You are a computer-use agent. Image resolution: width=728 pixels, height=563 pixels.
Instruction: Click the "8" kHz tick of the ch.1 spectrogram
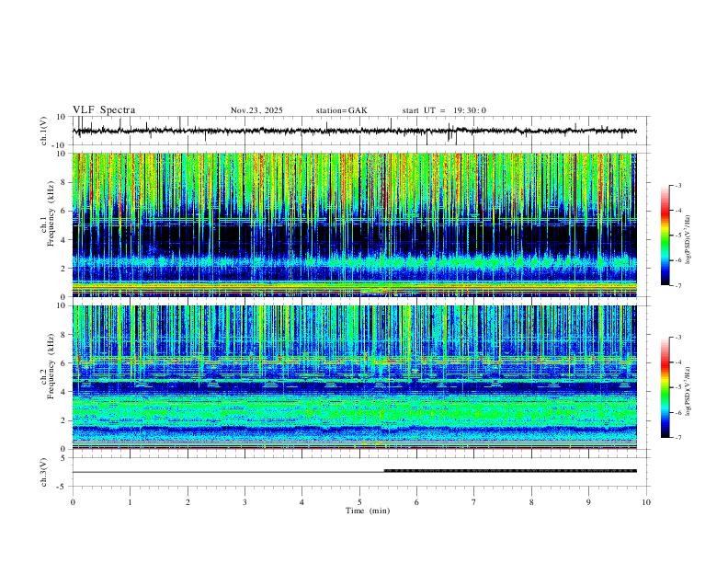pos(64,182)
